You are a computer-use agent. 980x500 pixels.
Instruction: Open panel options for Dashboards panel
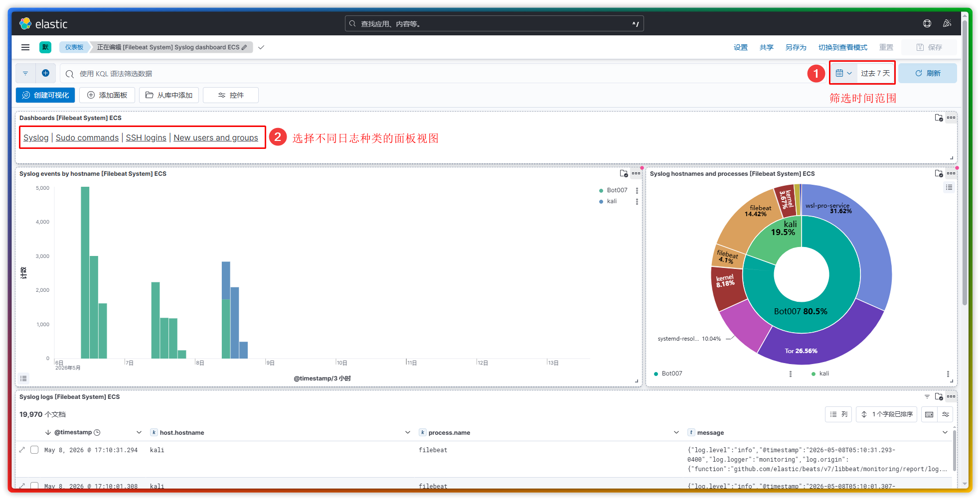(x=951, y=118)
